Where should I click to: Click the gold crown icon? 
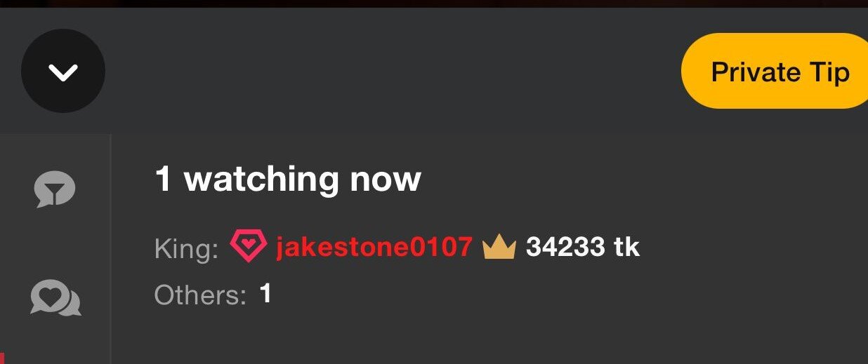click(x=499, y=247)
